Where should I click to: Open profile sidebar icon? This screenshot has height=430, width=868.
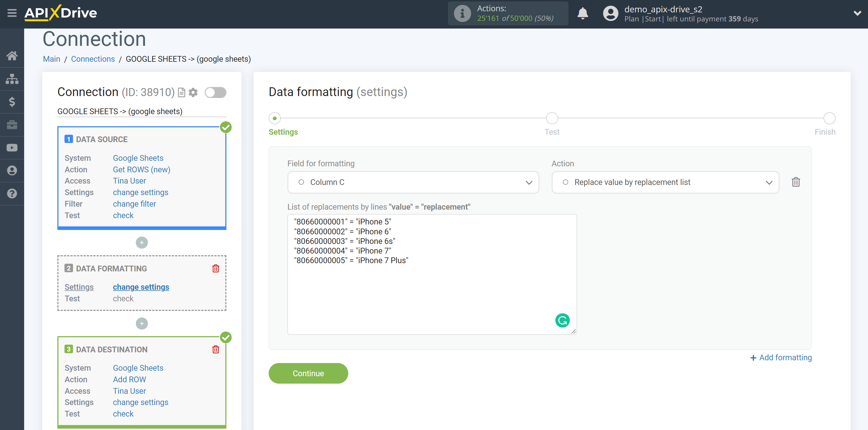tap(12, 170)
